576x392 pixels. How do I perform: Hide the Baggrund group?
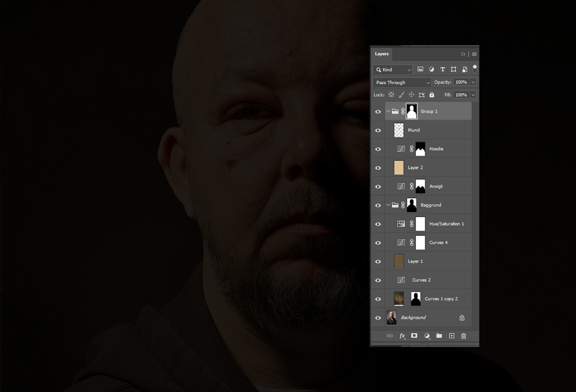[378, 205]
